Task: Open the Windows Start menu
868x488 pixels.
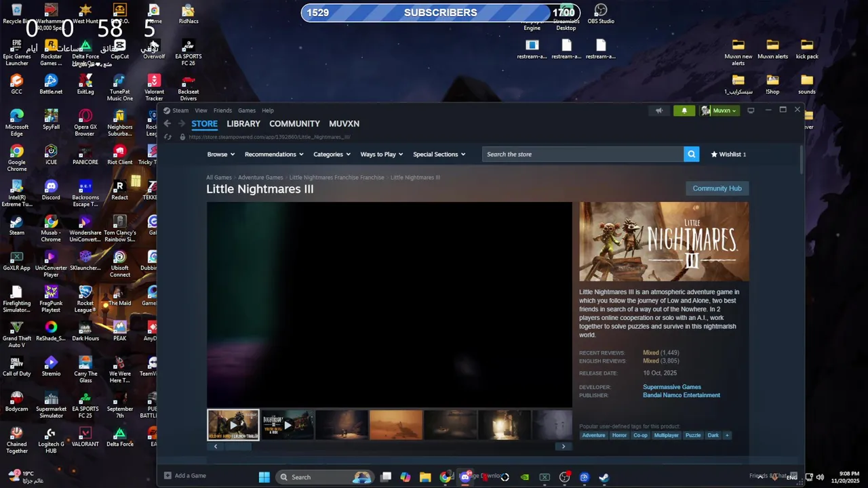Action: point(264,477)
